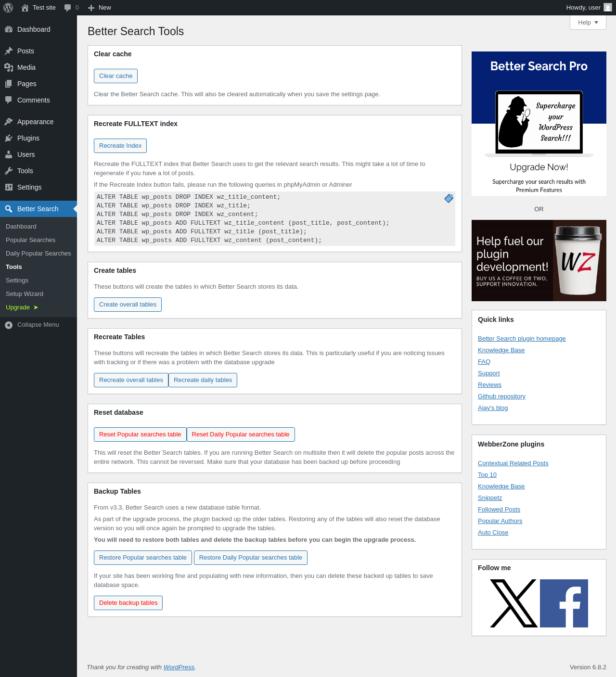Open the Facebook follow icon
This screenshot has width=616, height=677.
point(564,603)
